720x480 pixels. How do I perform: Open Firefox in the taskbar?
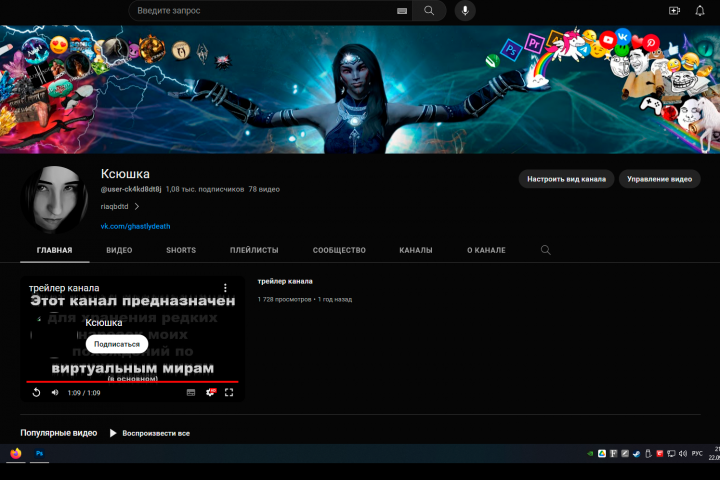16,453
